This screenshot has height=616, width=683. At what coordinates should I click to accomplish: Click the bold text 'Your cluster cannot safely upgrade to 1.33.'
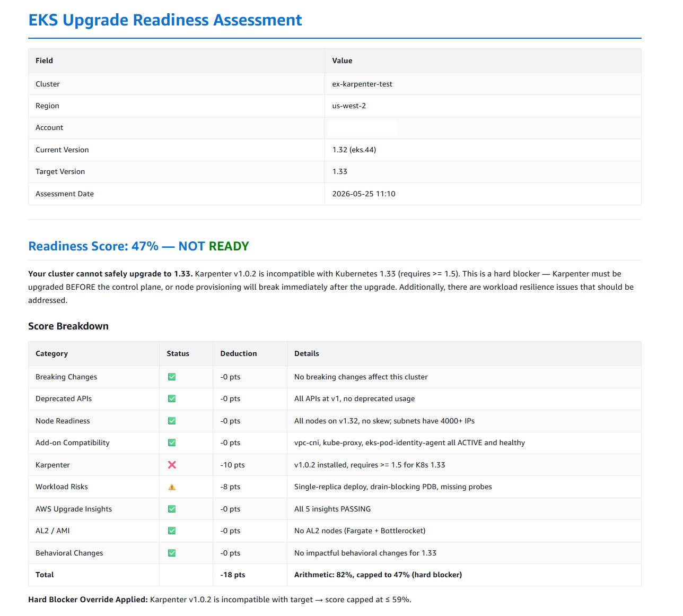click(110, 274)
